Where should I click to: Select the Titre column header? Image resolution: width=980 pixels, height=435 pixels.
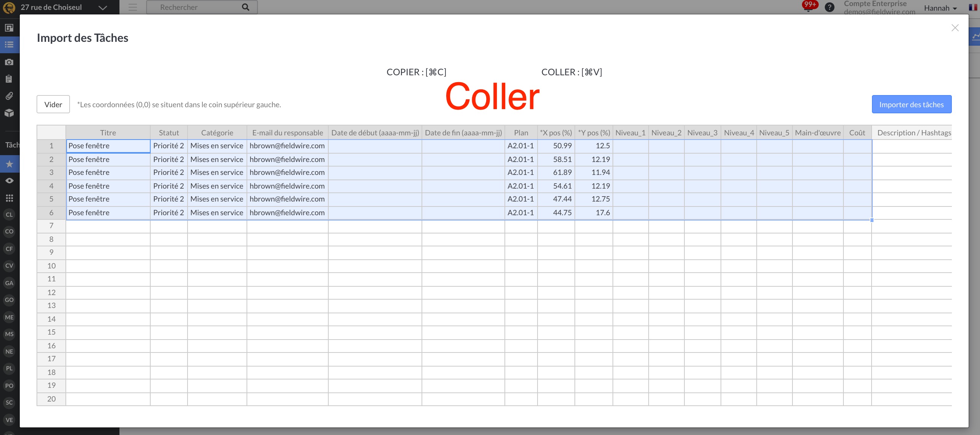pyautogui.click(x=108, y=133)
